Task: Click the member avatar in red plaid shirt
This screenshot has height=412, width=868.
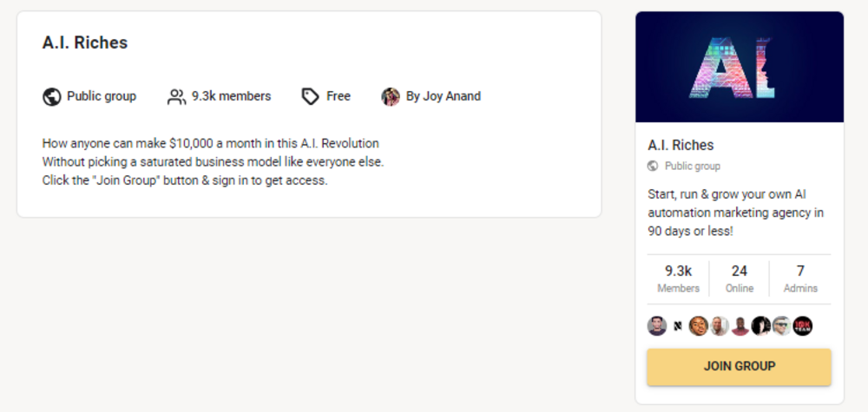Action: [740, 326]
